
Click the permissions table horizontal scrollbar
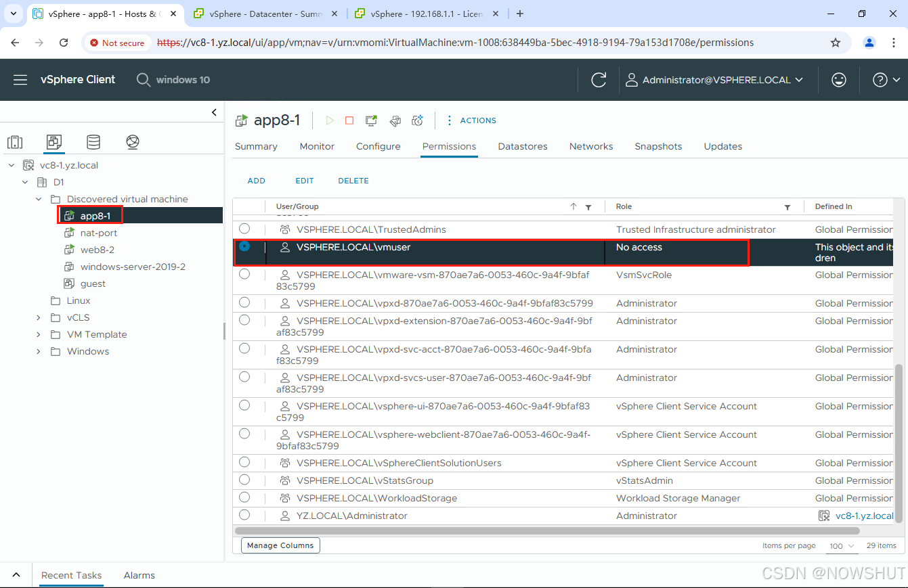click(x=547, y=530)
